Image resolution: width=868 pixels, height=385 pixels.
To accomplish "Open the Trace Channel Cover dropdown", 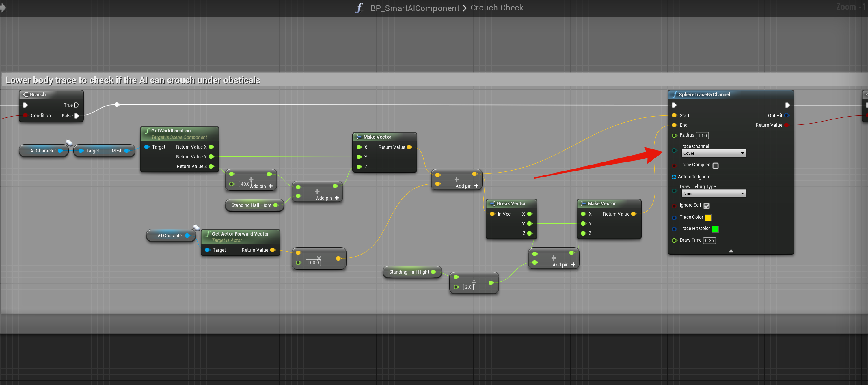I will 713,153.
